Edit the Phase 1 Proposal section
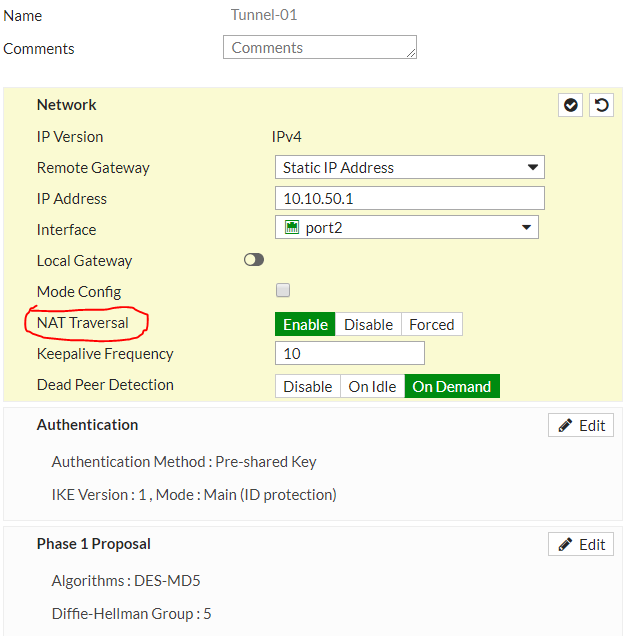The height and width of the screenshot is (636, 628). (581, 544)
